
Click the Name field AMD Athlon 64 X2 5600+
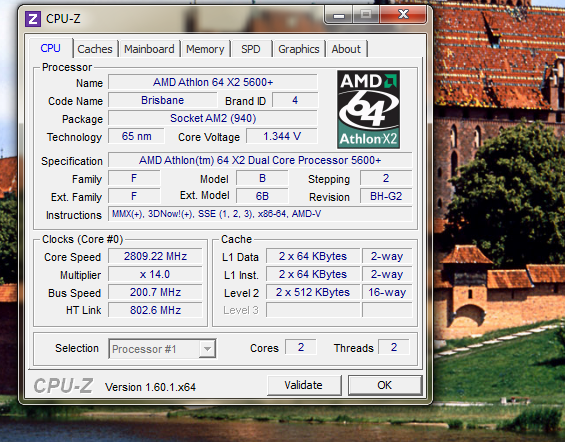(x=213, y=82)
